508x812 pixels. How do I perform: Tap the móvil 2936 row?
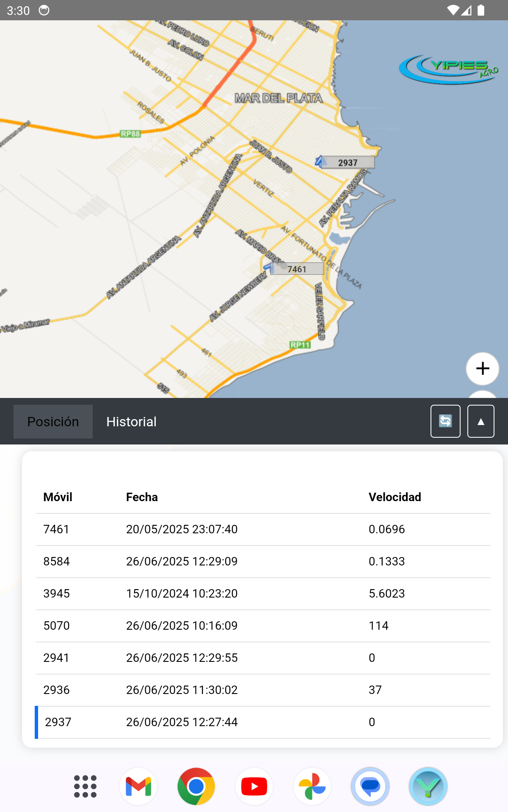click(262, 690)
